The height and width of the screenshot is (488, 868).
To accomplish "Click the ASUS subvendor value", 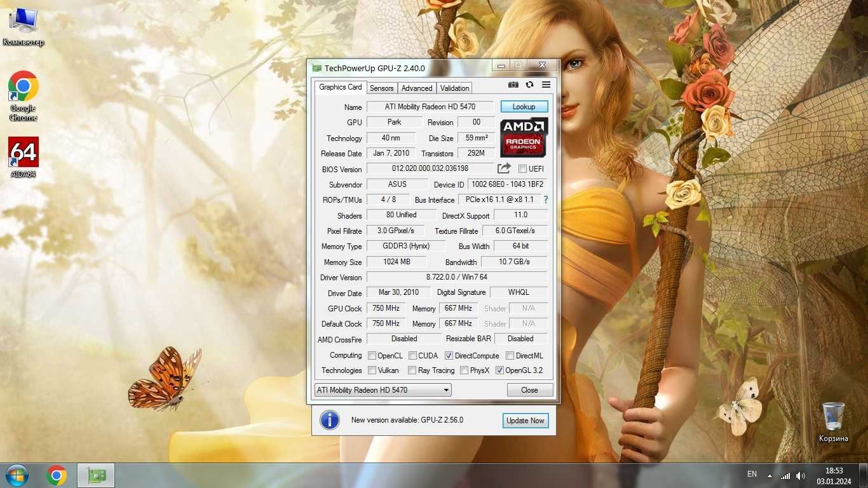I will 397,184.
